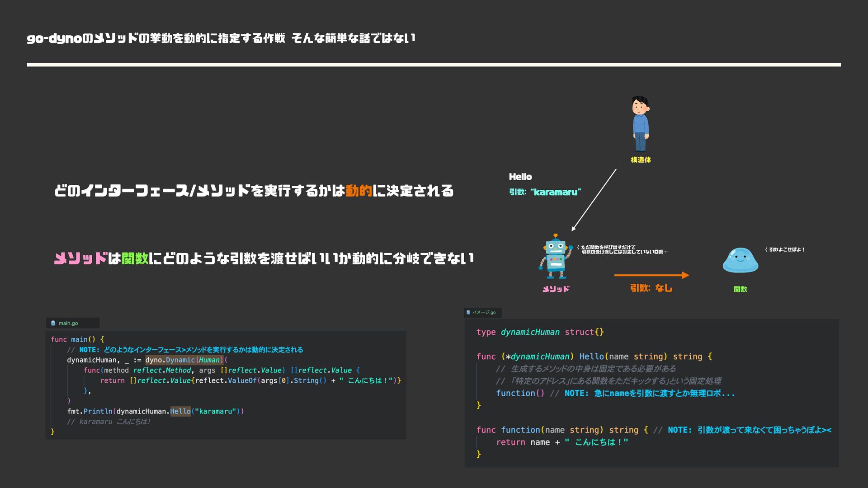Click the type dynamicHuman struct line

[540, 332]
